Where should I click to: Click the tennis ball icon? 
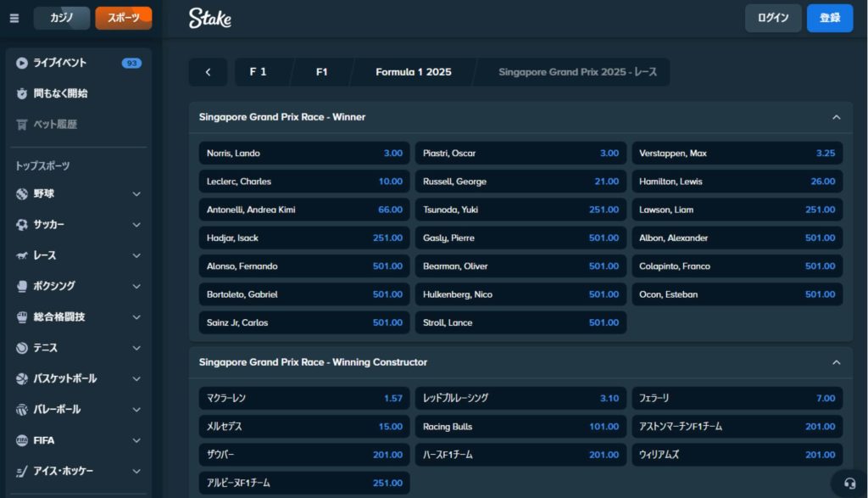[21, 348]
